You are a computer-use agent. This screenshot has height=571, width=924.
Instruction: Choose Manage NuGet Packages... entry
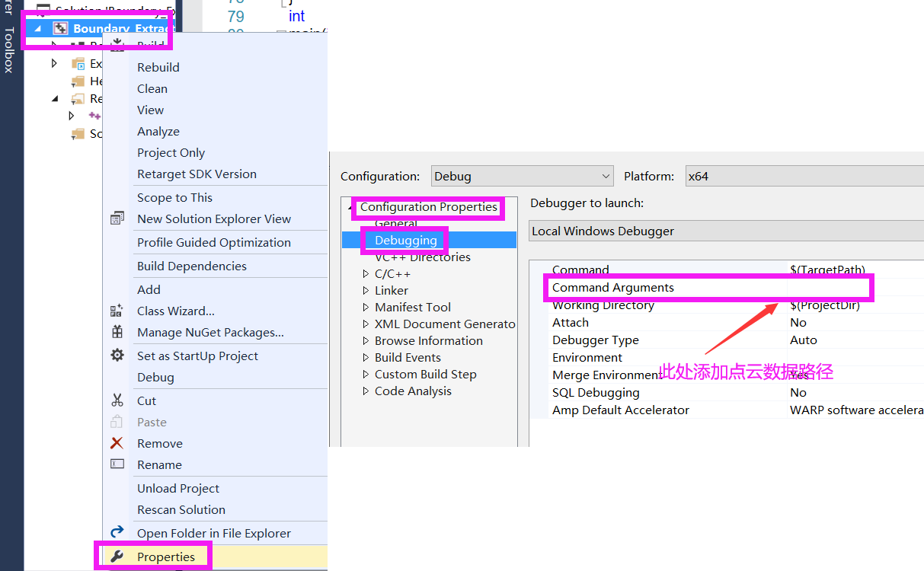210,332
